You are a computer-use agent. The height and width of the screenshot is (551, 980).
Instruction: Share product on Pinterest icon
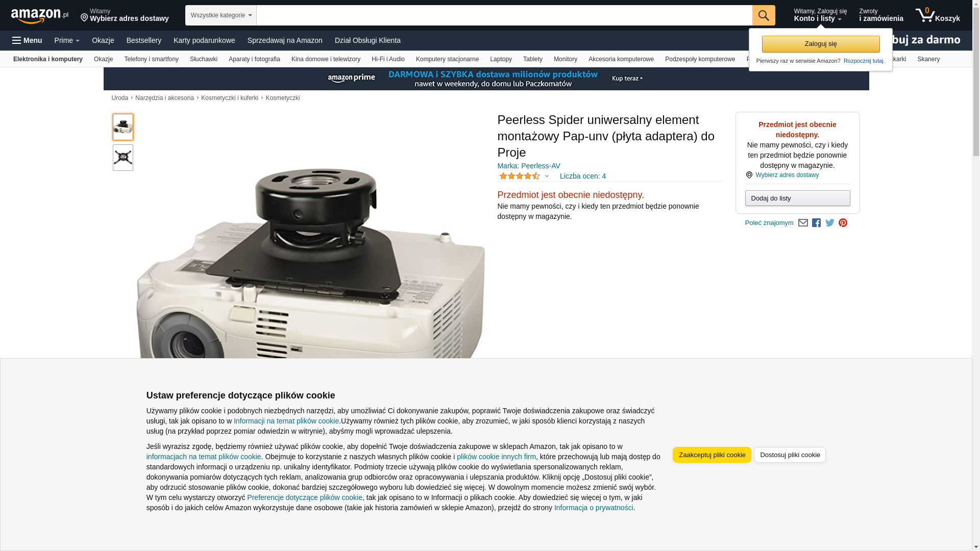pyautogui.click(x=843, y=223)
